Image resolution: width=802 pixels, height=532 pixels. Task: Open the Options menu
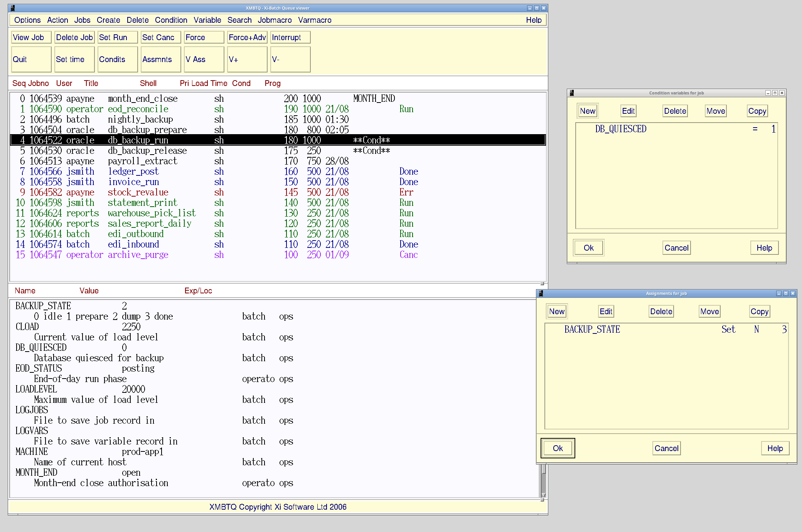(x=27, y=20)
